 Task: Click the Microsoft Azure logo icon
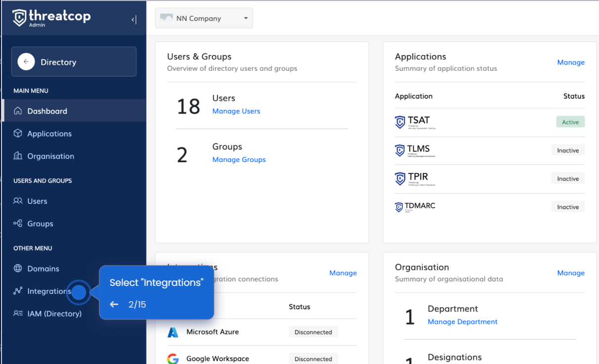[x=173, y=332]
